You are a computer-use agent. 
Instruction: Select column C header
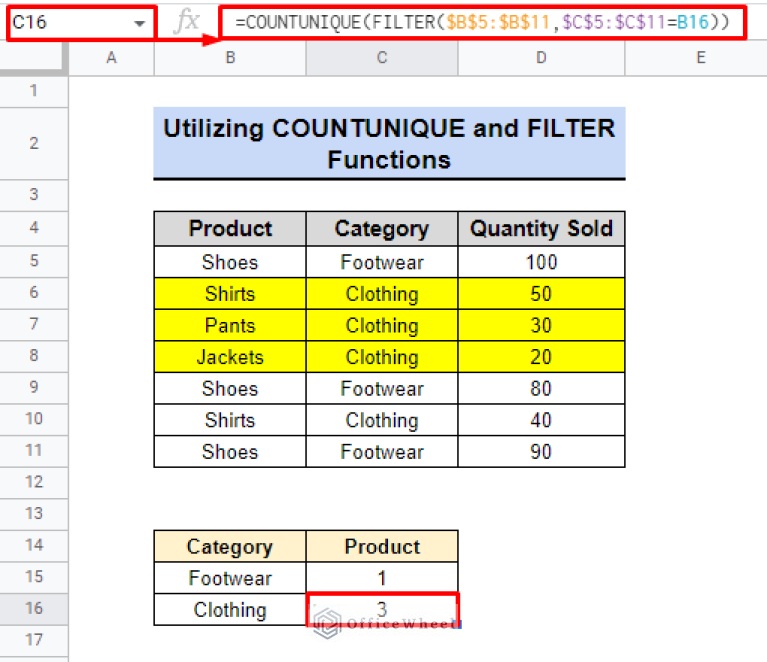tap(381, 58)
